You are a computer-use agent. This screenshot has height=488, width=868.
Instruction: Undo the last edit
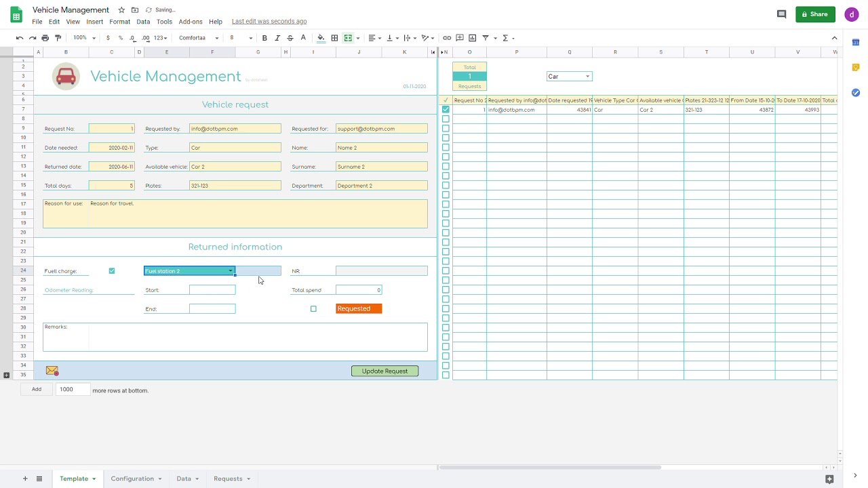tap(20, 38)
